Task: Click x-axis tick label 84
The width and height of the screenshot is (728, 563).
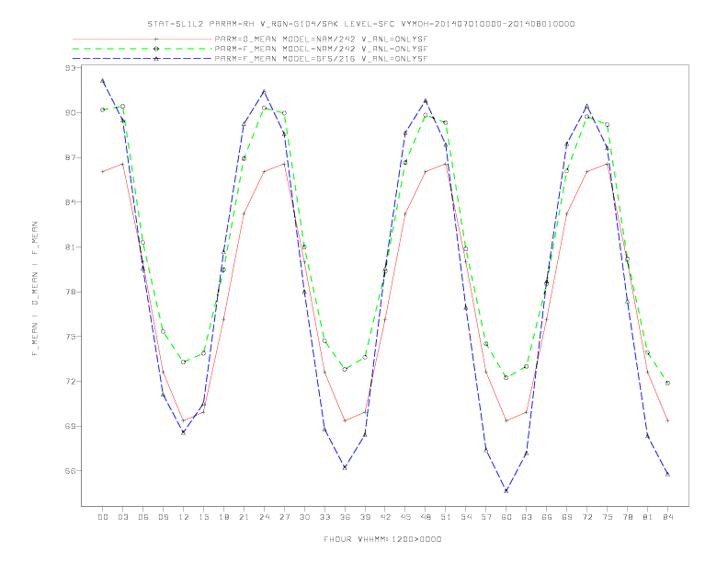Action: pos(668,517)
